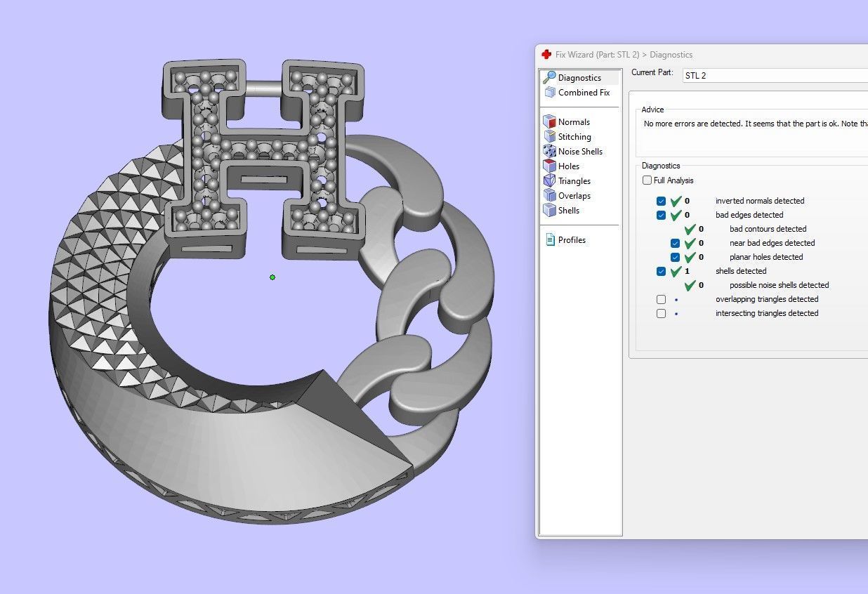Image resolution: width=868 pixels, height=594 pixels.
Task: Click the Diagnostics magnifier icon
Action: (x=550, y=77)
